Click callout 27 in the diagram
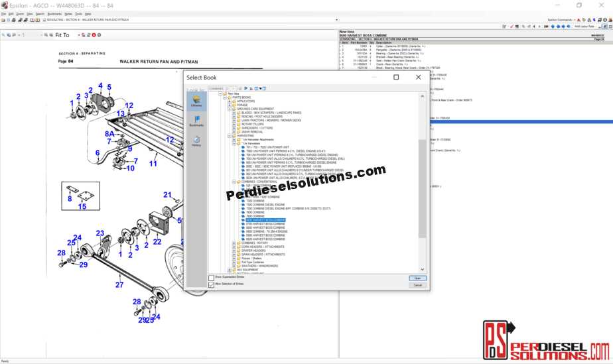613x364 pixels. click(x=119, y=284)
